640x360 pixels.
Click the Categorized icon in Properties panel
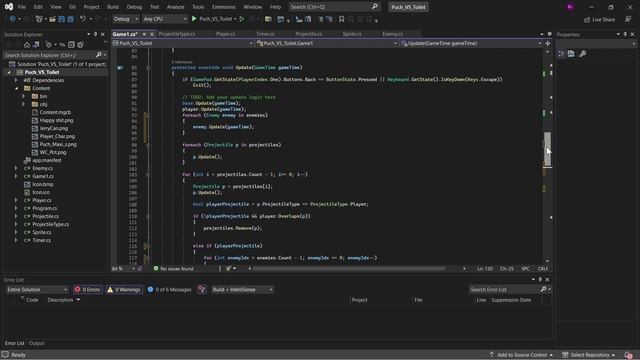point(562,53)
